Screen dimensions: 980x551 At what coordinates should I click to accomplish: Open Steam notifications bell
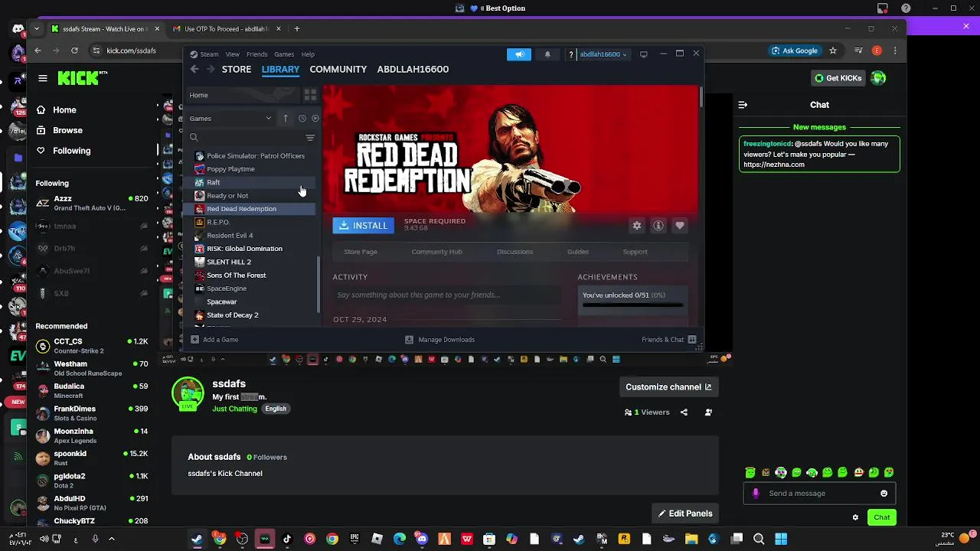[547, 54]
